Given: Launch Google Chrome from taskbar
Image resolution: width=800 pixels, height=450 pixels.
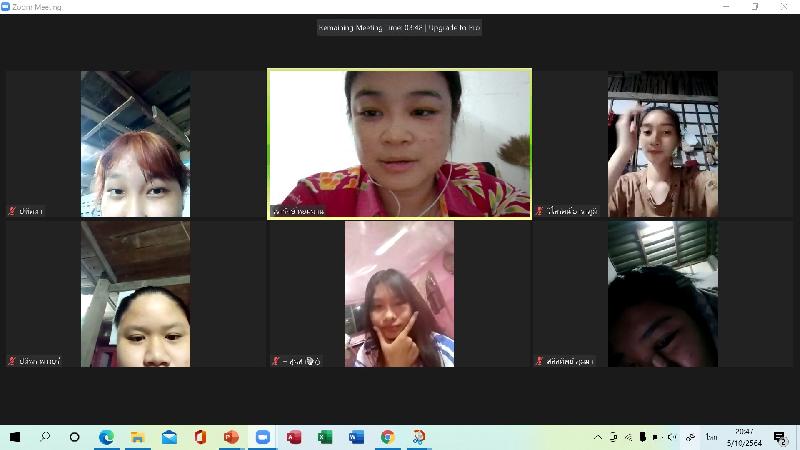Looking at the screenshot, I should [387, 437].
